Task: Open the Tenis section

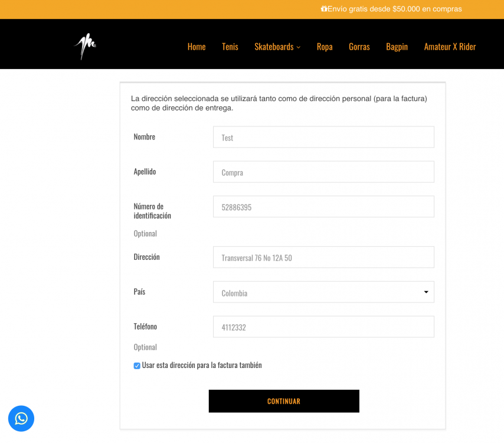Action: (x=230, y=47)
